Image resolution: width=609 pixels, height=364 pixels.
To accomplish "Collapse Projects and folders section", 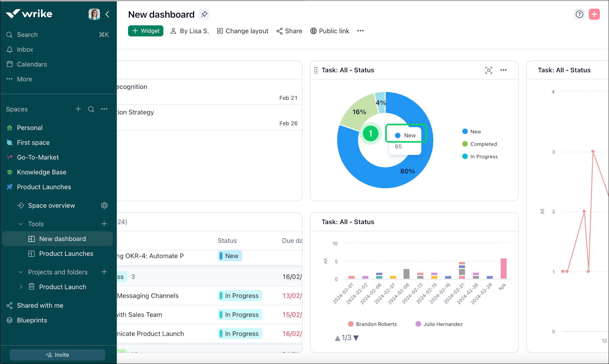I will [x=21, y=272].
